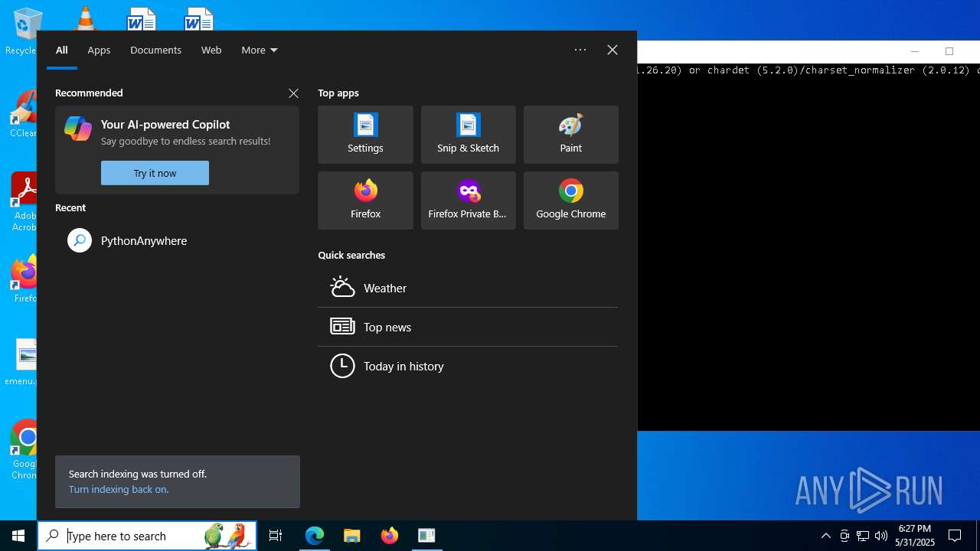Close the search panel

[612, 50]
